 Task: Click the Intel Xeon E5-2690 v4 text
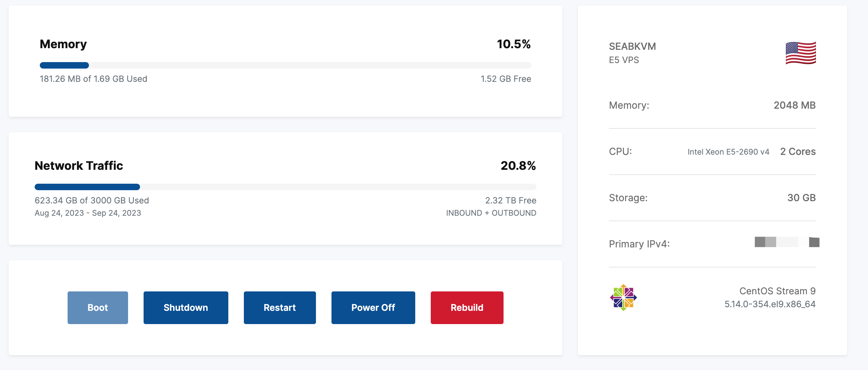click(728, 152)
